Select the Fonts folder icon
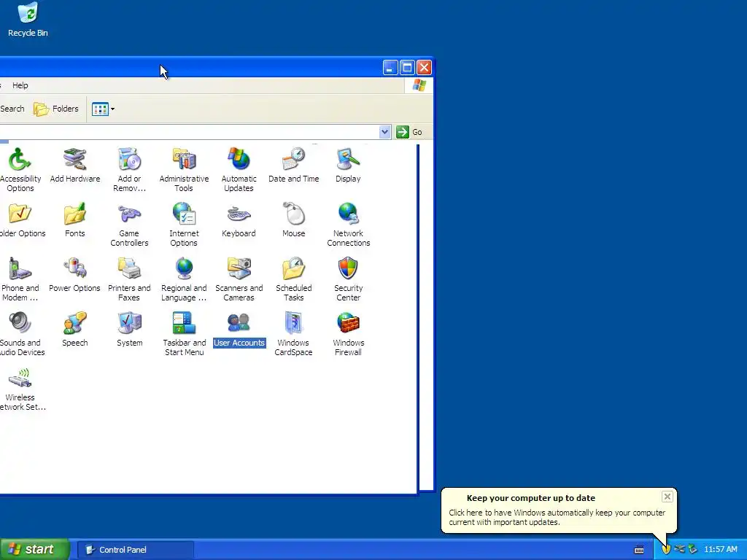747x560 pixels. 75,219
